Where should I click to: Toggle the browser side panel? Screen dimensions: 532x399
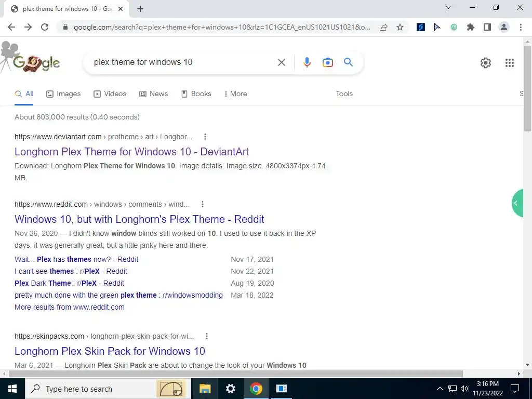pyautogui.click(x=487, y=27)
